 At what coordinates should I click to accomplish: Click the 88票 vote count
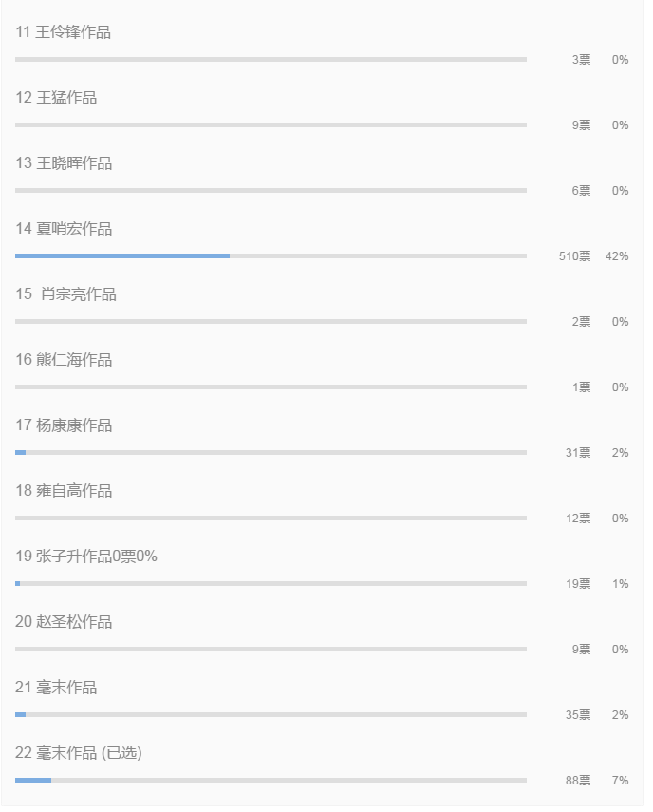tap(578, 781)
